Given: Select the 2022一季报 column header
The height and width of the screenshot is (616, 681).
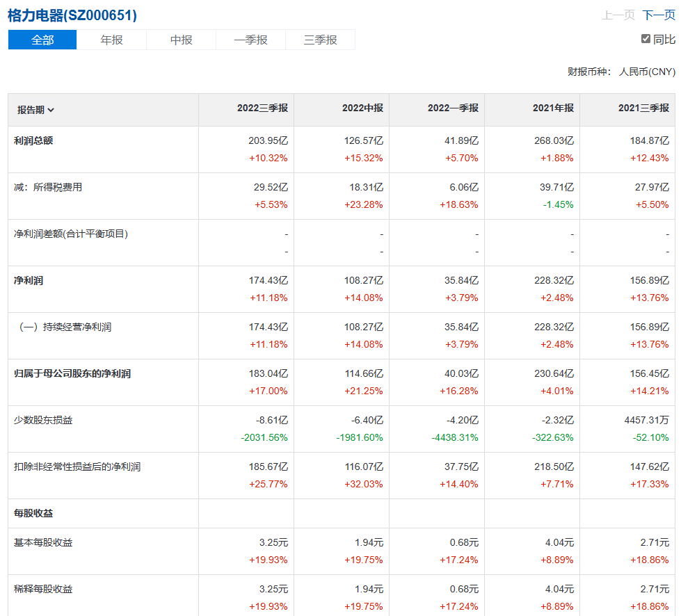Looking at the screenshot, I should coord(453,108).
